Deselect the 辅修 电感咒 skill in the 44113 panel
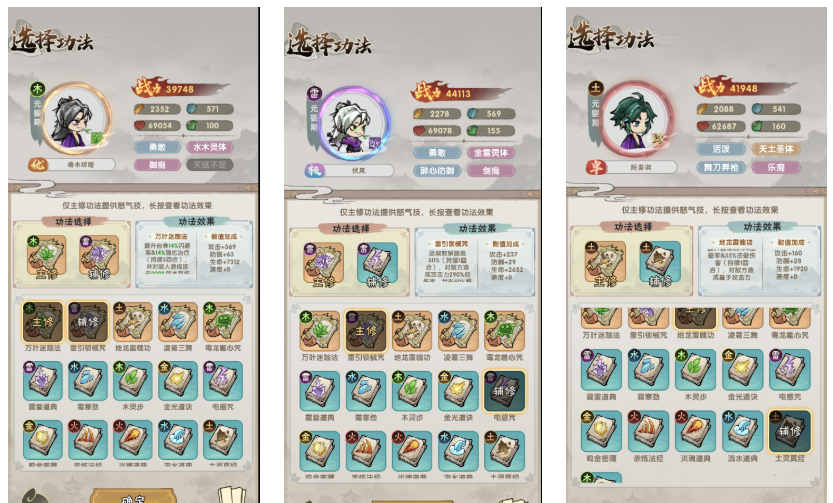 504,391
